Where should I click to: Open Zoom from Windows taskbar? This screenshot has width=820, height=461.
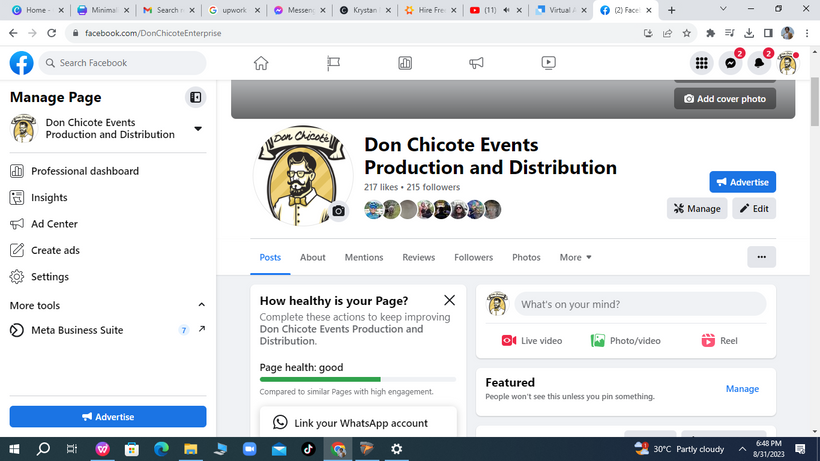point(249,449)
